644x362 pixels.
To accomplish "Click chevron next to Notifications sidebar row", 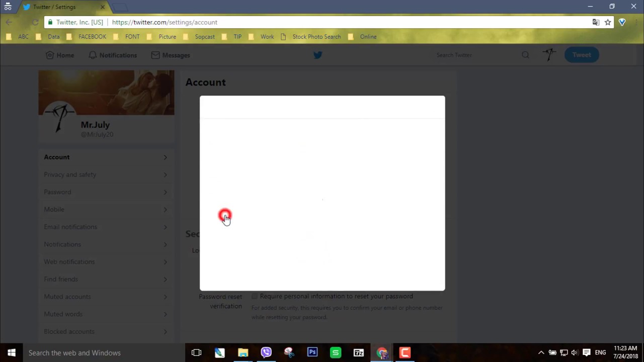I will click(x=165, y=244).
